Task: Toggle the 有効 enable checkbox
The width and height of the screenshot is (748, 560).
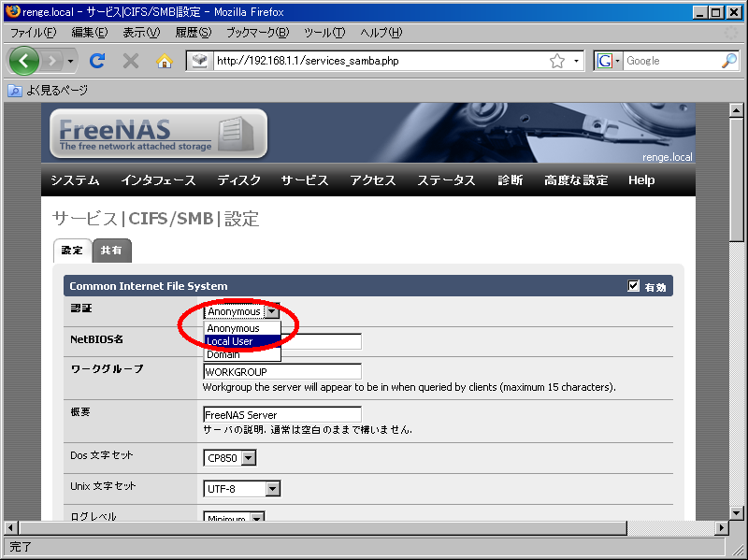Action: [x=633, y=286]
